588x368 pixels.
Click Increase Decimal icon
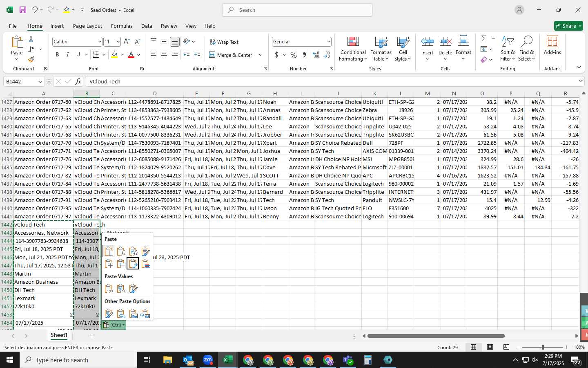pos(316,55)
